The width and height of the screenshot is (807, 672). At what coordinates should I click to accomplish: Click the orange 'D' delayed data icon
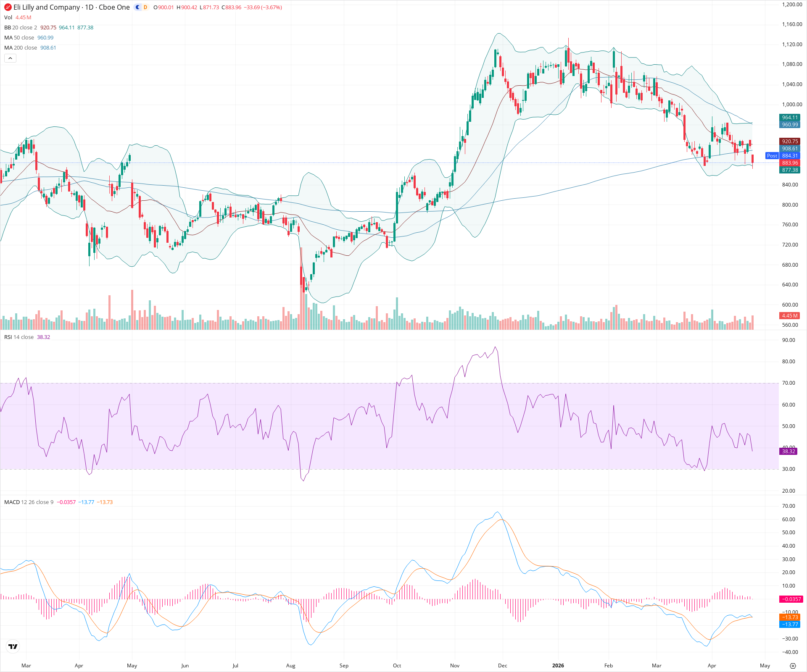145,8
